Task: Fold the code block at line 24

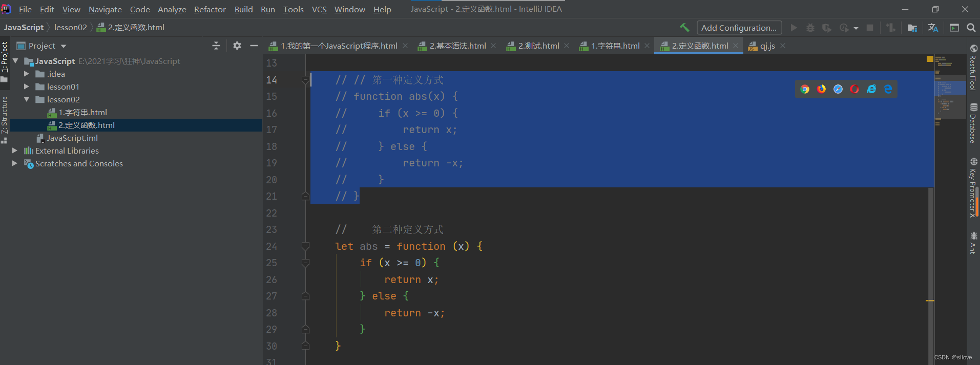Action: pyautogui.click(x=305, y=246)
